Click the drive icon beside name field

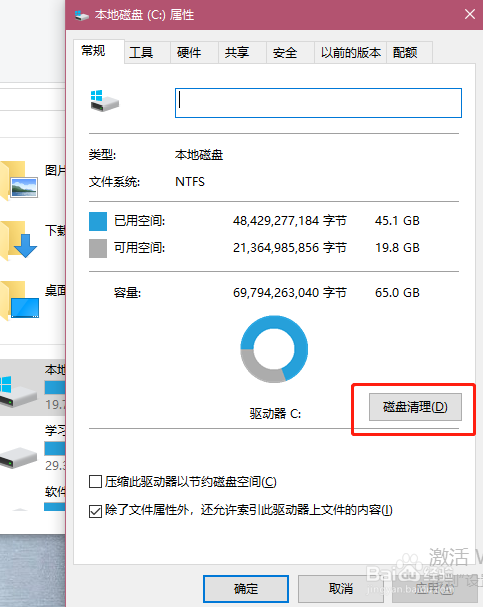(x=104, y=101)
